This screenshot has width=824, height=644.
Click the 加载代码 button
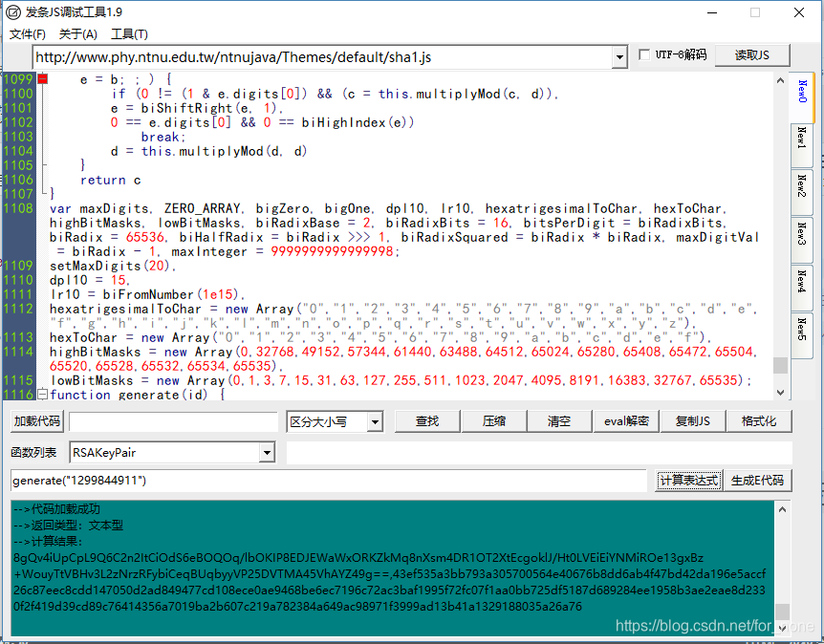[36, 421]
